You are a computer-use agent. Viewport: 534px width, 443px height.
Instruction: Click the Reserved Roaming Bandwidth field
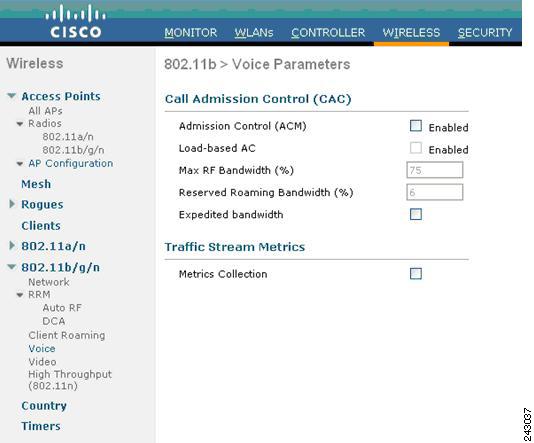pyautogui.click(x=435, y=192)
